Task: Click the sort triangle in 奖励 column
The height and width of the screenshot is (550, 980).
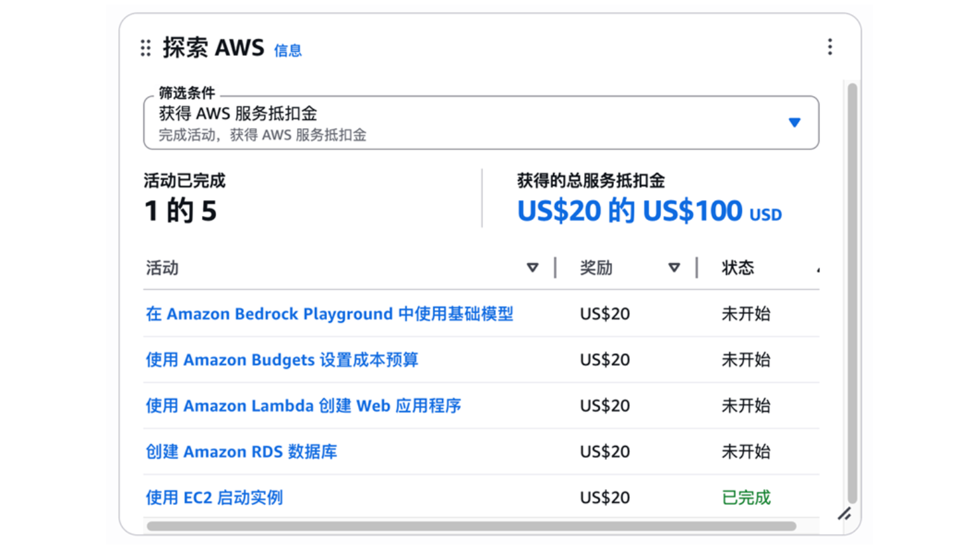Action: click(x=674, y=268)
